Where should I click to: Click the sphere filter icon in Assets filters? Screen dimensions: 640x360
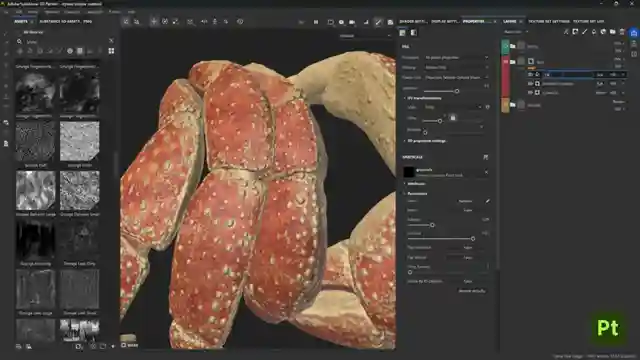(70, 51)
